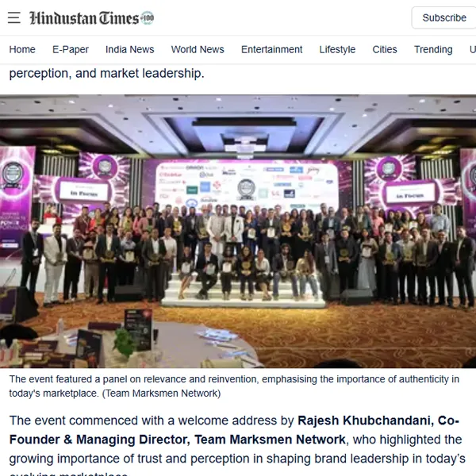The width and height of the screenshot is (476, 476).
Task: Open the Trending section
Action: click(x=433, y=49)
